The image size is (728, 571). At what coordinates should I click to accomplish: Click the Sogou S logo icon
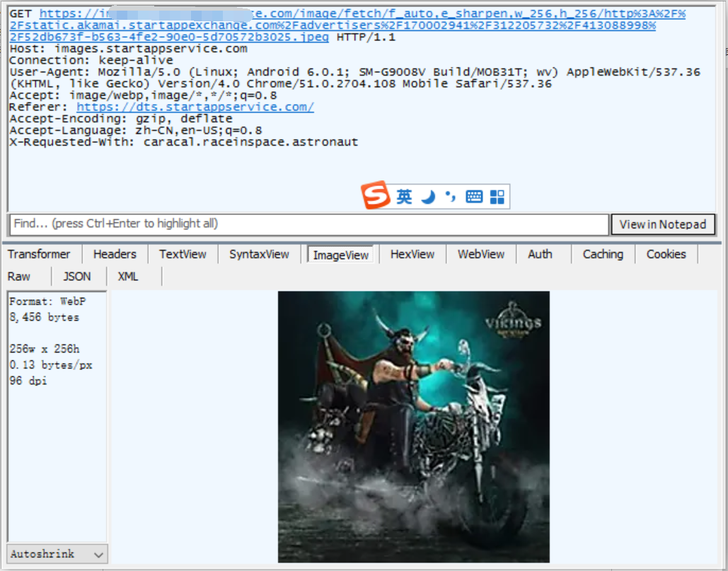click(x=375, y=195)
